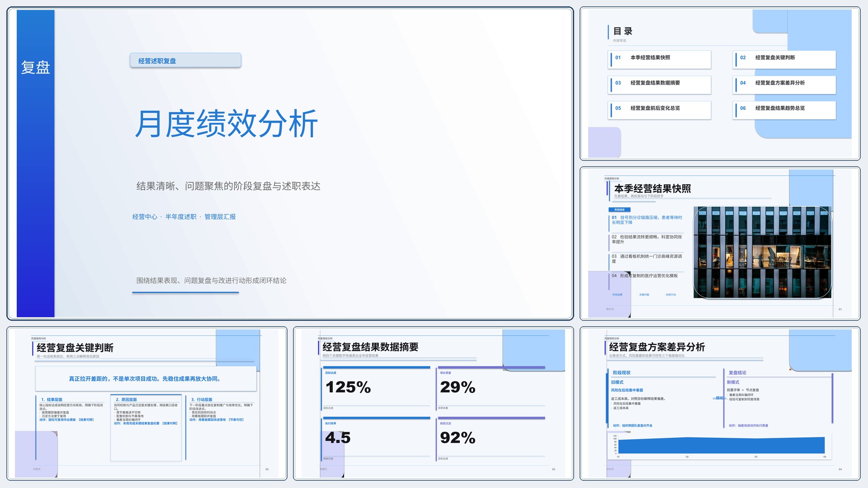Image resolution: width=868 pixels, height=488 pixels.
Task: Click the 阶段现状 column heading
Action: (622, 373)
